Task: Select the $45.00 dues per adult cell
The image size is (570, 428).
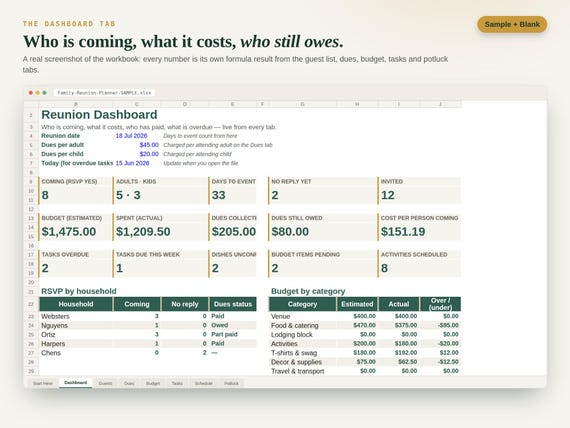Action: pyautogui.click(x=149, y=145)
